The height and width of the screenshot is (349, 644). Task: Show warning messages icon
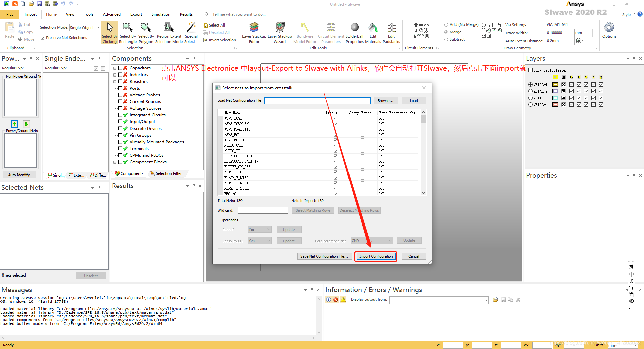343,300
